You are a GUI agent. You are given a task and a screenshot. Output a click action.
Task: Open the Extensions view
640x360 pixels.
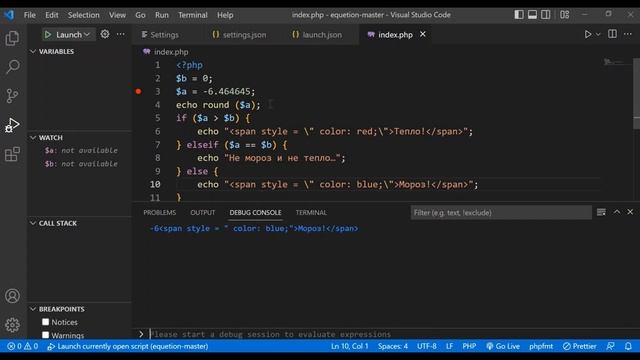tap(12, 154)
